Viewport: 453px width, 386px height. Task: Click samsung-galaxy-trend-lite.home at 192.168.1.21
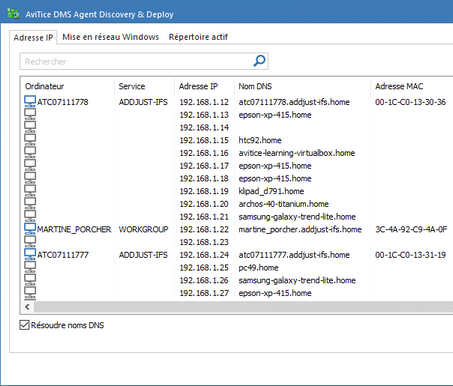coord(297,217)
